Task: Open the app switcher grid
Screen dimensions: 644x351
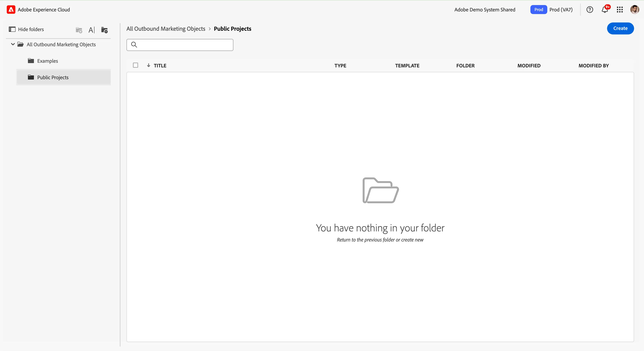Action: (x=619, y=10)
